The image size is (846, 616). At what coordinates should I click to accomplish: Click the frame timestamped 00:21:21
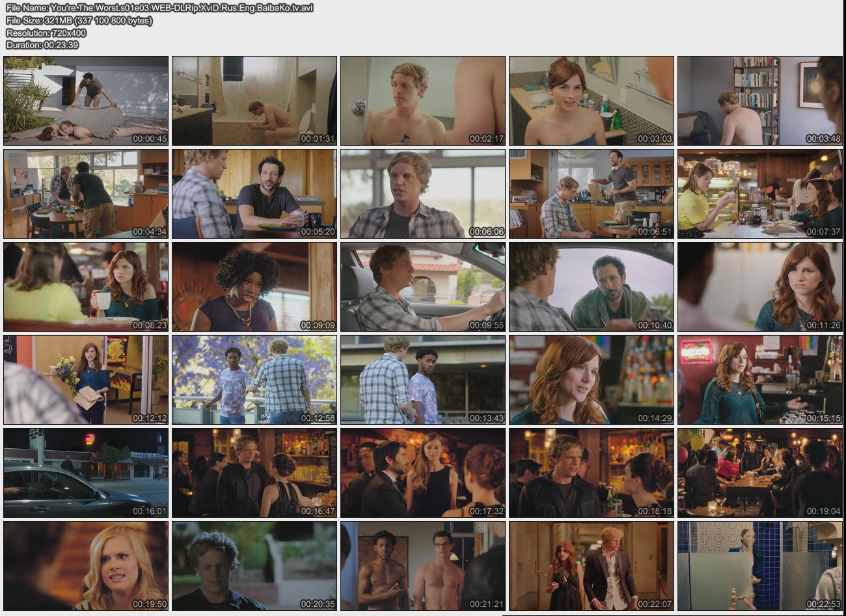422,566
